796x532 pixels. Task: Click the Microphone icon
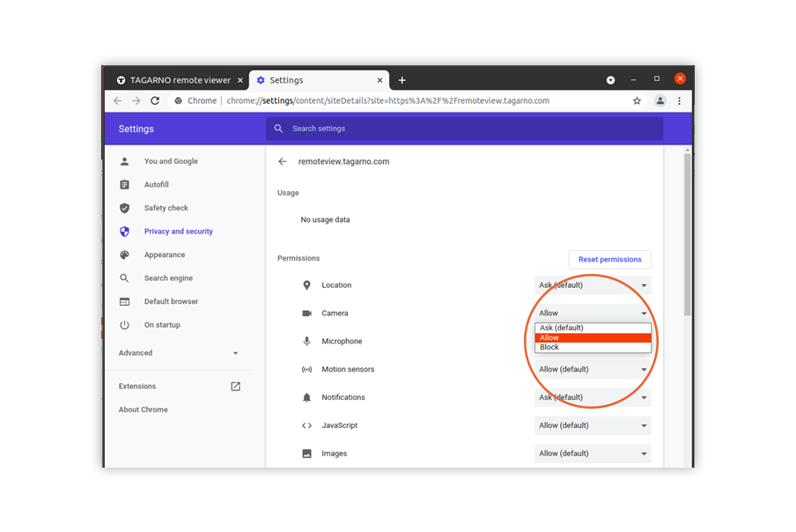pos(306,341)
